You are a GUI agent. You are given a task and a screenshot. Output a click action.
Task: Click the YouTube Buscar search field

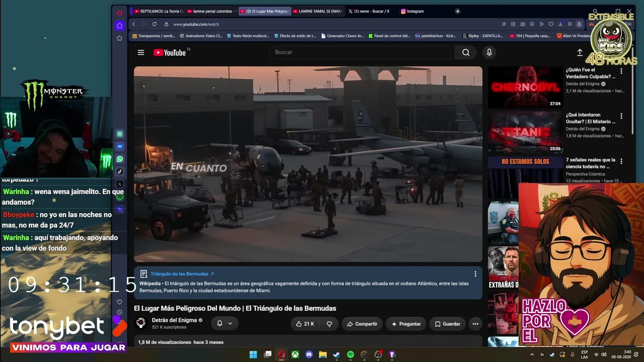362,52
